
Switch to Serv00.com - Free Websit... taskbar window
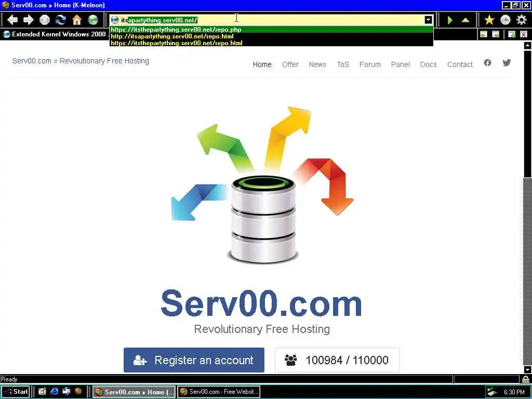point(219,392)
